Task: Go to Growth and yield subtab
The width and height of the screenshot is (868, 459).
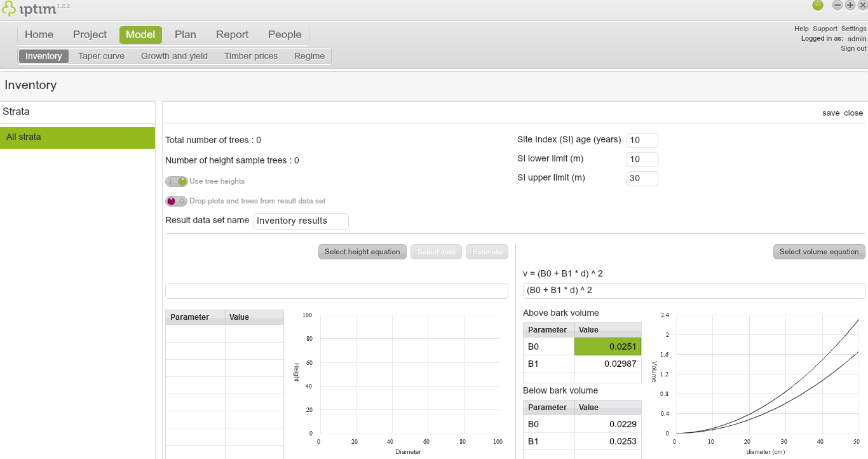Action: click(x=174, y=56)
